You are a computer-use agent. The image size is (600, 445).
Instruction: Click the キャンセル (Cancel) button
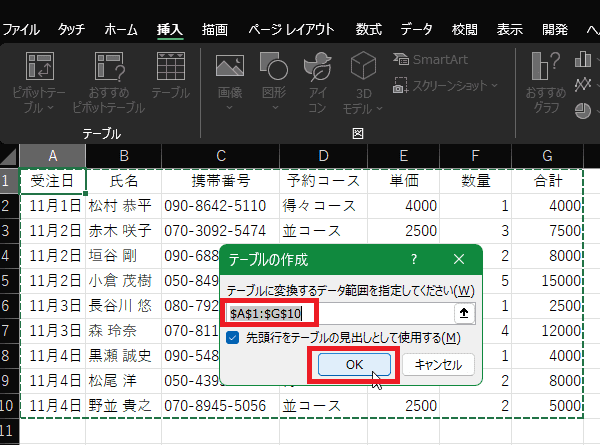point(438,365)
